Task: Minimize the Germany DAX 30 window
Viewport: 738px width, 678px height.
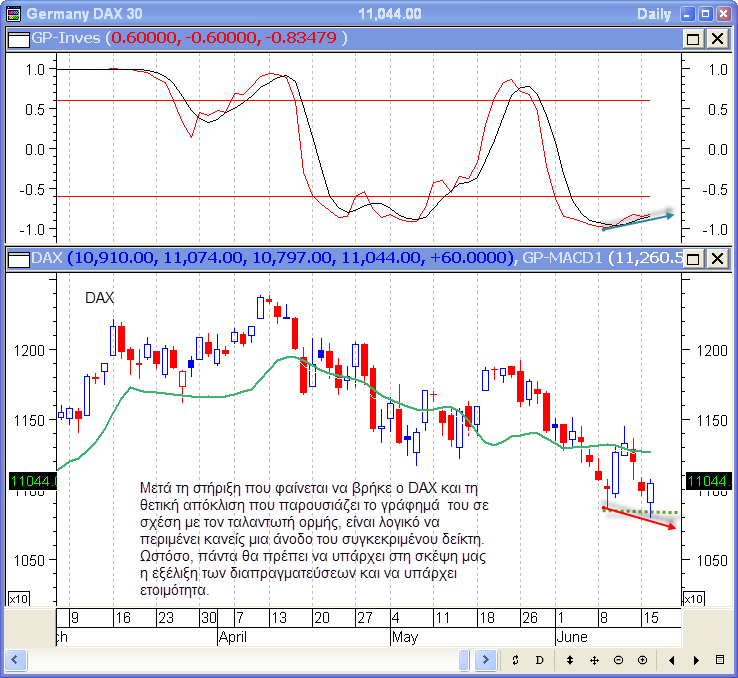Action: tap(687, 14)
